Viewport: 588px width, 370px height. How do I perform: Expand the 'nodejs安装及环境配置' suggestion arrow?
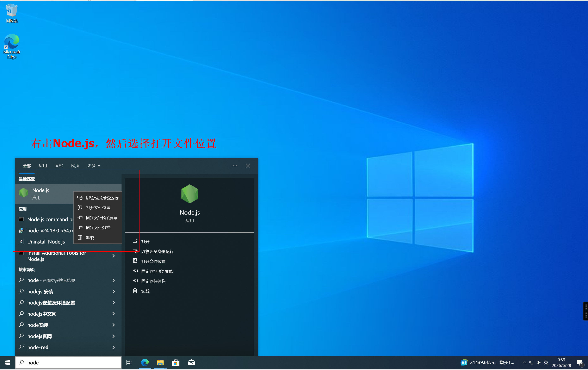coord(113,303)
